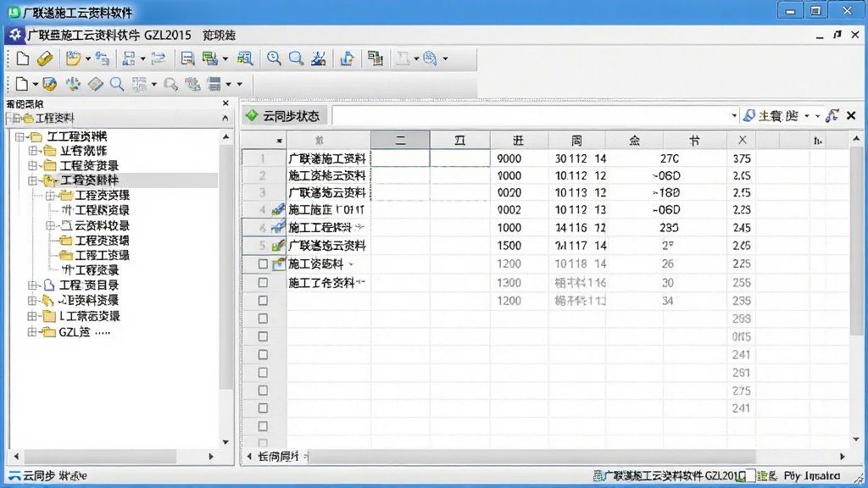Click the table's horizontal scrollbar

coord(534,457)
